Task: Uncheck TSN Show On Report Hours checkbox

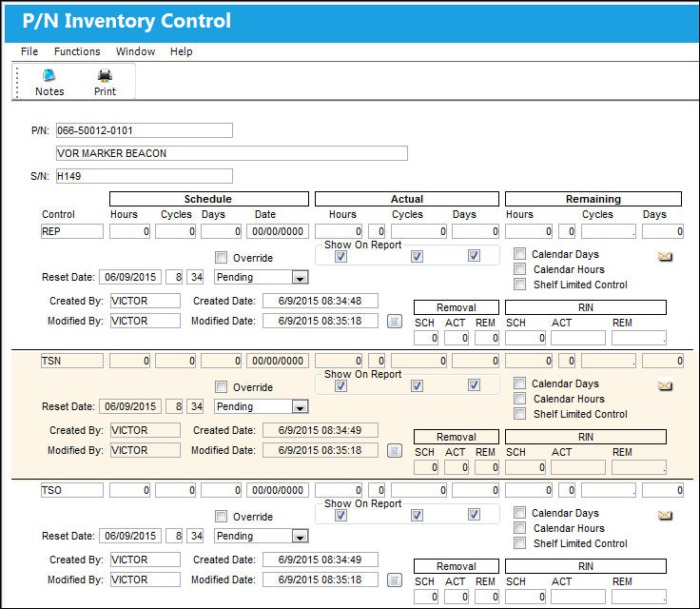Action: (x=340, y=385)
